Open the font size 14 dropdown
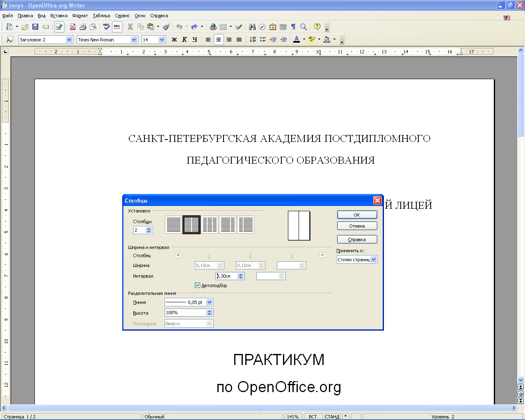 tap(162, 39)
